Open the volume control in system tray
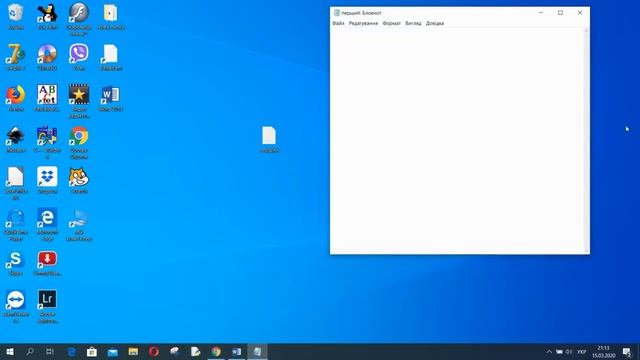Screen dimensions: 640x360 [569, 352]
